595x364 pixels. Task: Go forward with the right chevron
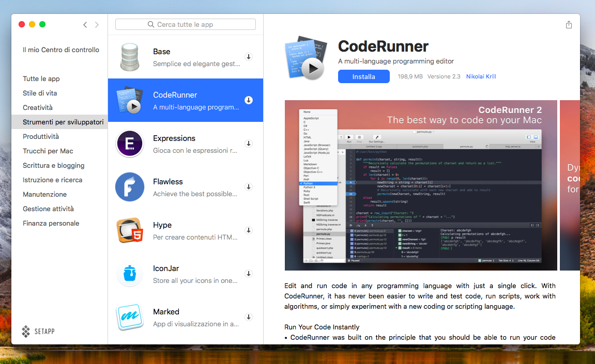click(97, 25)
